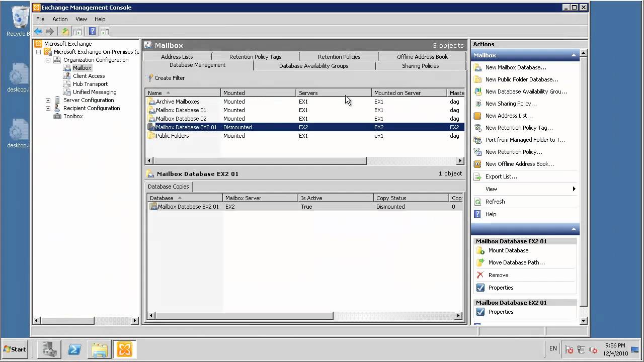Image resolution: width=644 pixels, height=362 pixels.
Task: Click the Back arrow toolbar icon
Action: tap(38, 31)
